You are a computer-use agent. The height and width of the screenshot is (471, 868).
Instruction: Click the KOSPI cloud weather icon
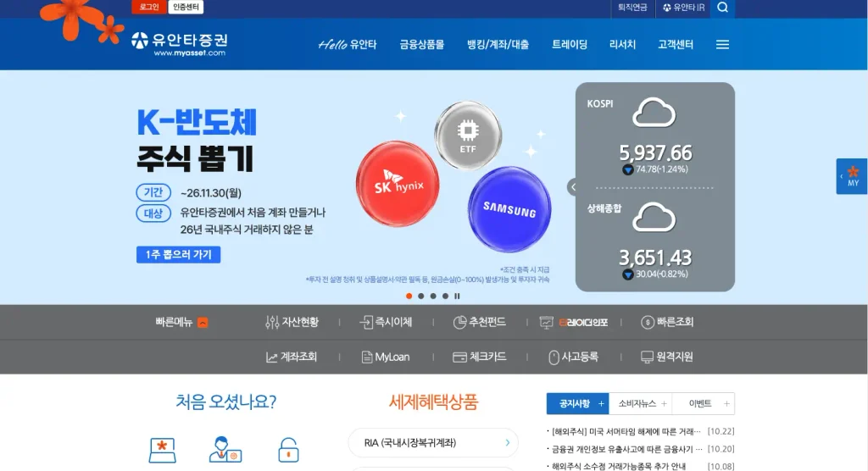point(654,113)
